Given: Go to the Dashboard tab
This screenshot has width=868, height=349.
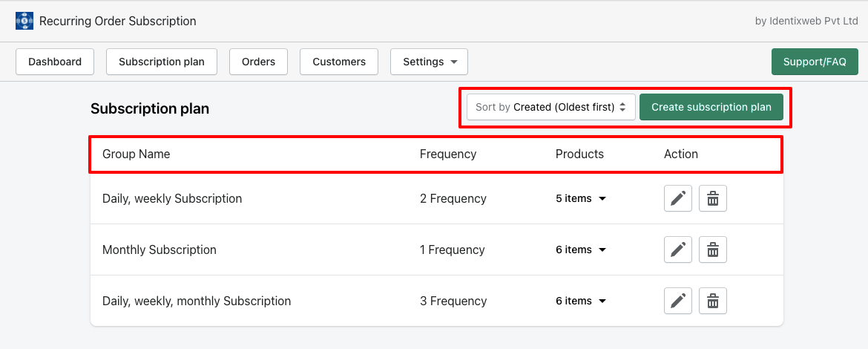Looking at the screenshot, I should point(55,62).
